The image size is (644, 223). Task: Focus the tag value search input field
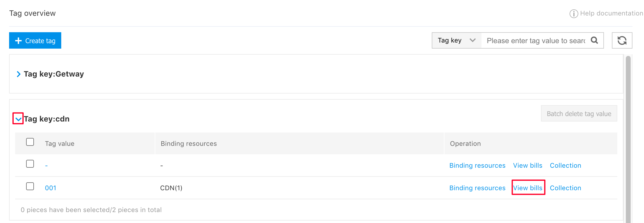536,40
